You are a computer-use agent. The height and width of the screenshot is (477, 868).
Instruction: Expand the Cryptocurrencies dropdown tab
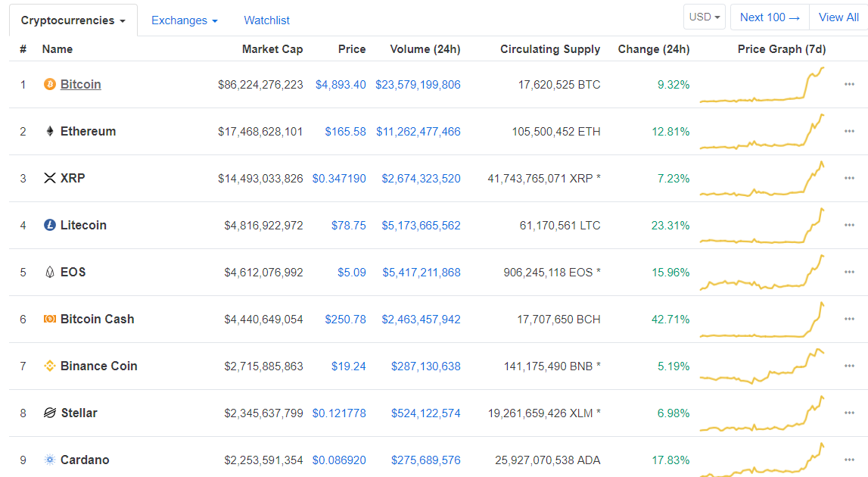click(x=73, y=20)
